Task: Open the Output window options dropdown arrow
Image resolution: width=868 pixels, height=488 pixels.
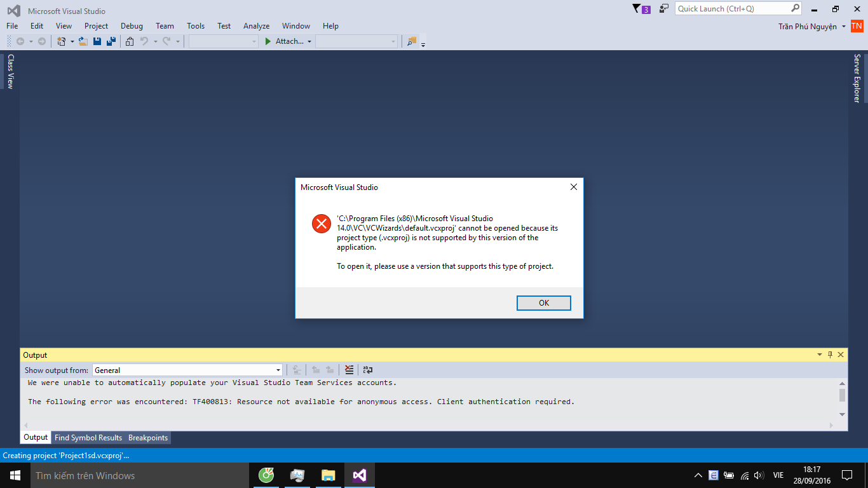Action: (x=819, y=355)
